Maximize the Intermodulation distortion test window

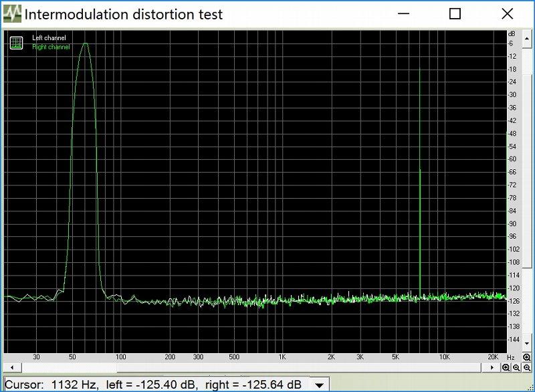455,13
